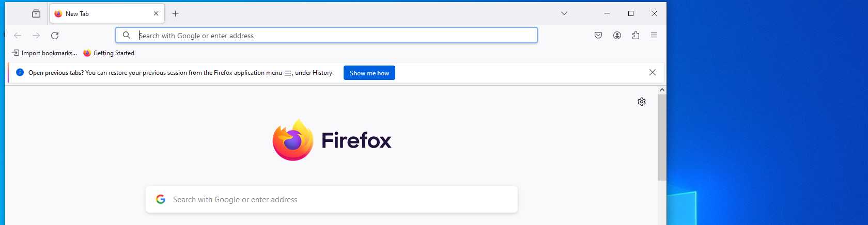Click Import bookmarks in bookmarks toolbar
This screenshot has width=868, height=225.
44,53
